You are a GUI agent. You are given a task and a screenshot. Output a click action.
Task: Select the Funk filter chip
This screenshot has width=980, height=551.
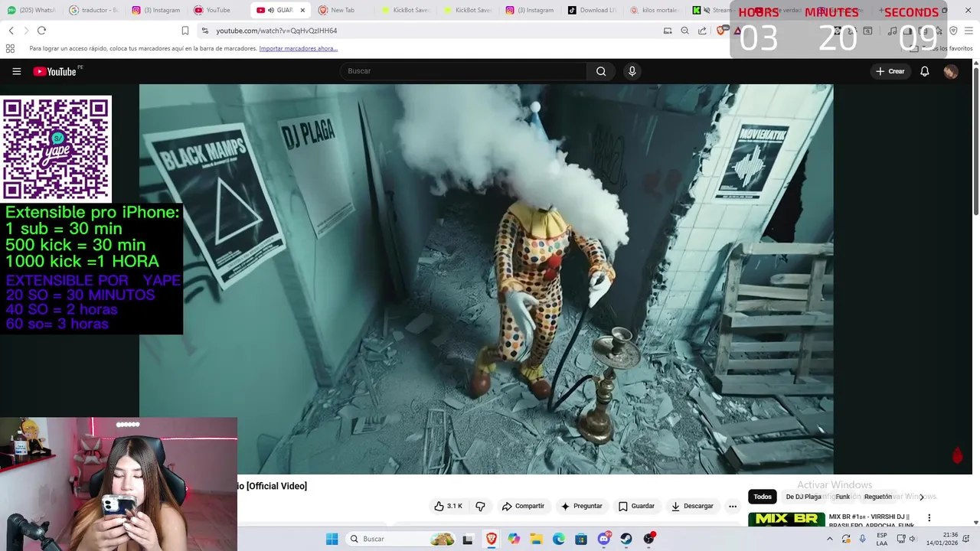click(843, 497)
